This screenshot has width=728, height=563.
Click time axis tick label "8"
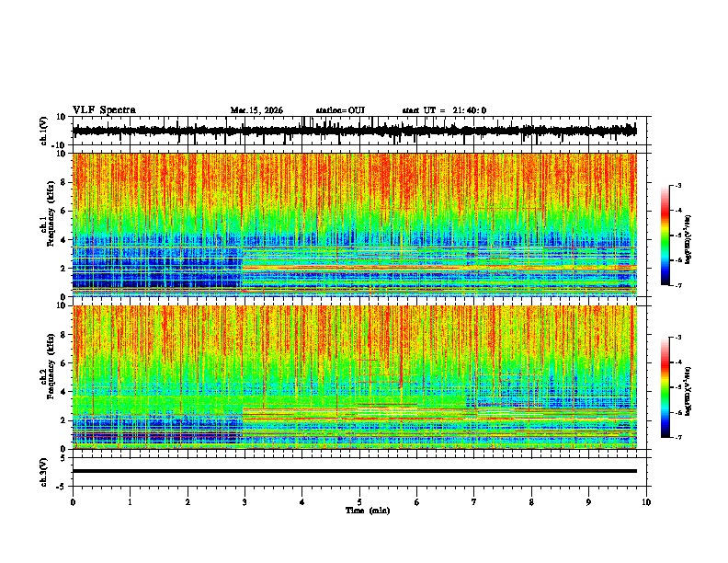click(x=531, y=502)
